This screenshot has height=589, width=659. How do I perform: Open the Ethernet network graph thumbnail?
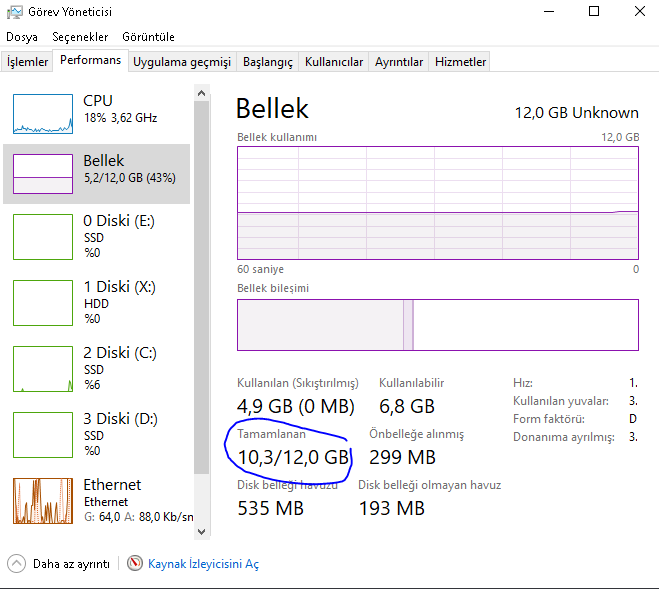click(x=43, y=500)
